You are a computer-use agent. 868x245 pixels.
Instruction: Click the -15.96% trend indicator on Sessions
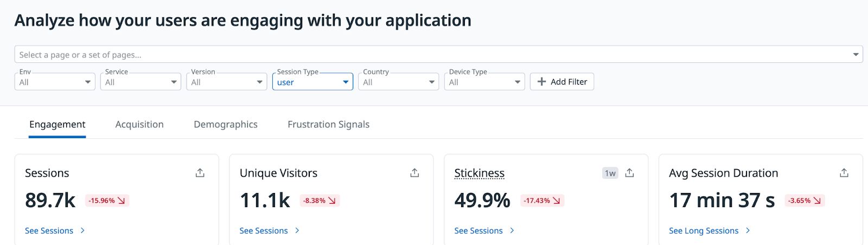tap(107, 201)
